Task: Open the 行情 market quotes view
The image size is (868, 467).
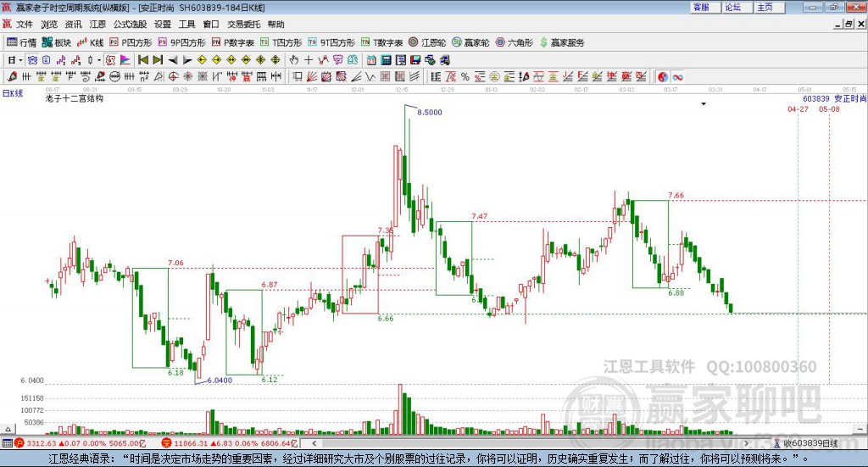Action: (21, 42)
